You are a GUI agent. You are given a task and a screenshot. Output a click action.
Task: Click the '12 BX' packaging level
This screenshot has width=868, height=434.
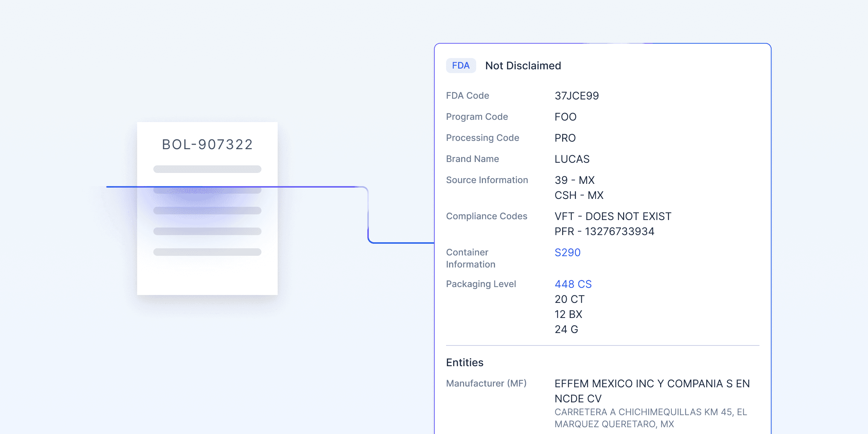(568, 314)
